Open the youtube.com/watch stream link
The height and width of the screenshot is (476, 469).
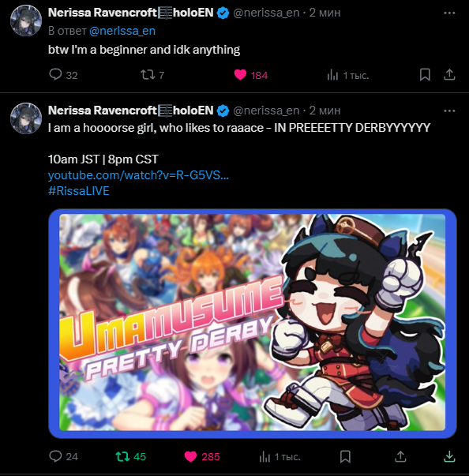pyautogui.click(x=138, y=175)
